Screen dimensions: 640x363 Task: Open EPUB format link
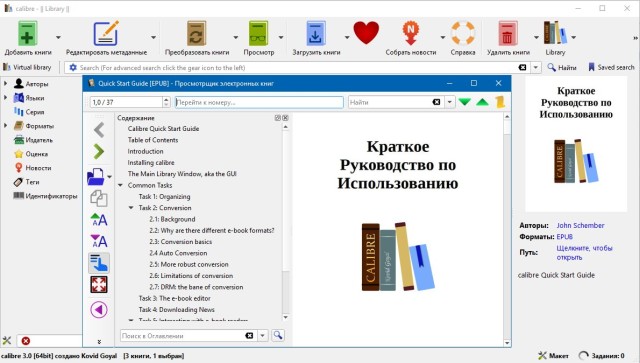(564, 237)
